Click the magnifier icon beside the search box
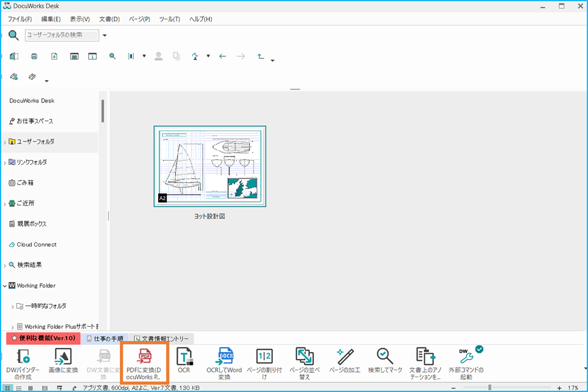 [x=14, y=35]
